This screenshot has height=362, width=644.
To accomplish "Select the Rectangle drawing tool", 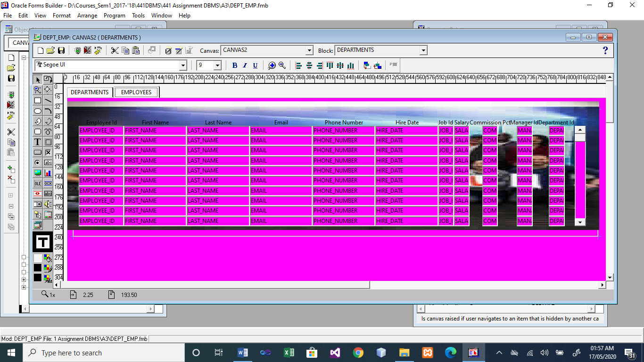I will (38, 100).
